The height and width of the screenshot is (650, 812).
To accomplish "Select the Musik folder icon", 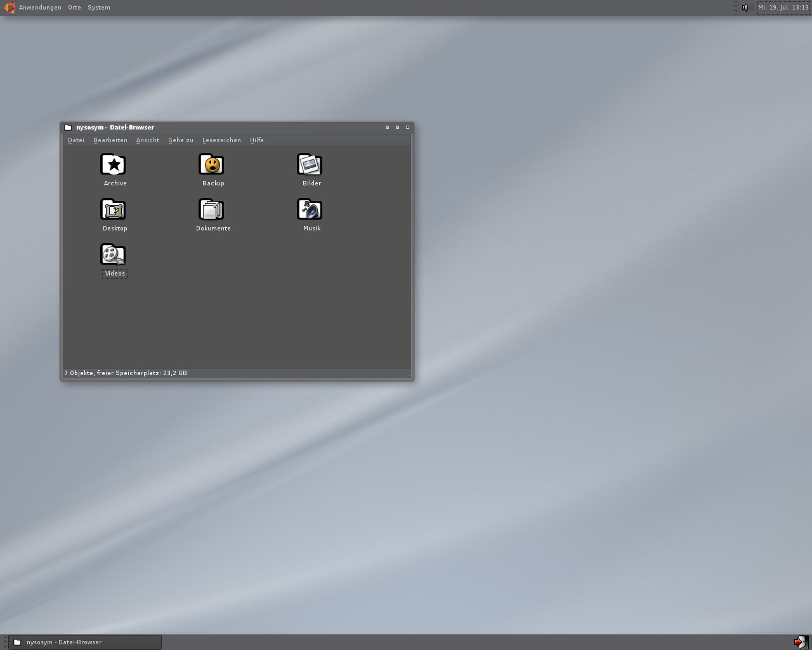I will 310,209.
